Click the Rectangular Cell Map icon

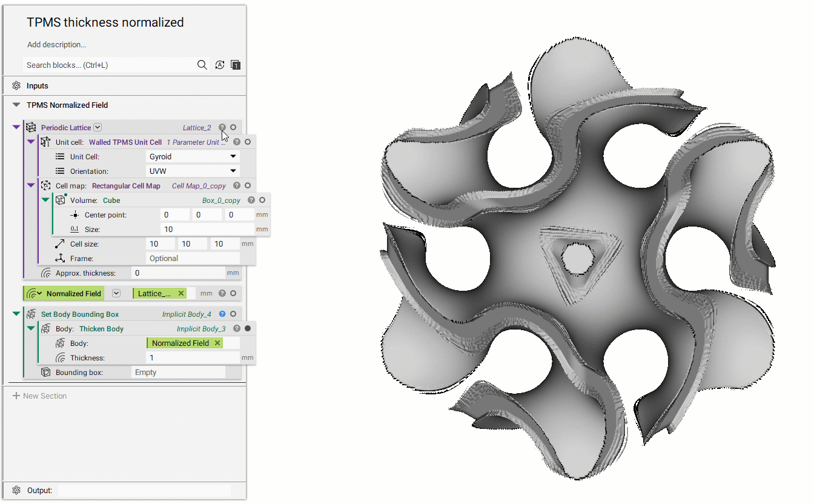click(x=45, y=185)
